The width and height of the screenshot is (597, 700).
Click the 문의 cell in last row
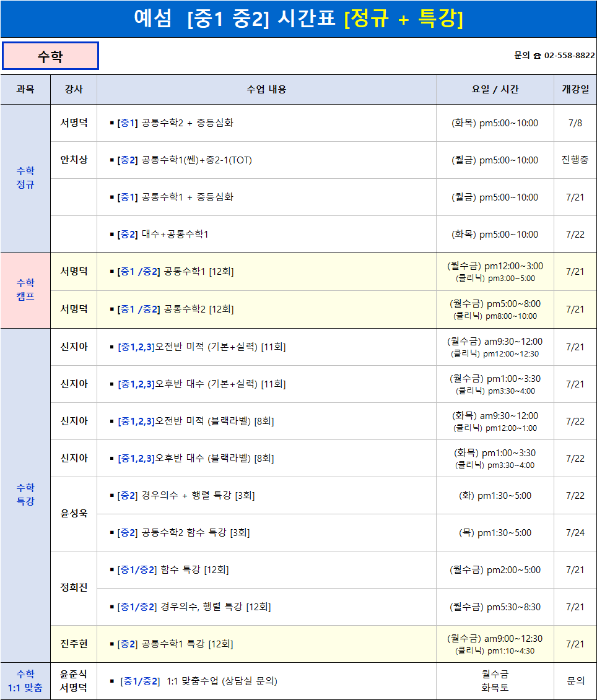(x=575, y=681)
